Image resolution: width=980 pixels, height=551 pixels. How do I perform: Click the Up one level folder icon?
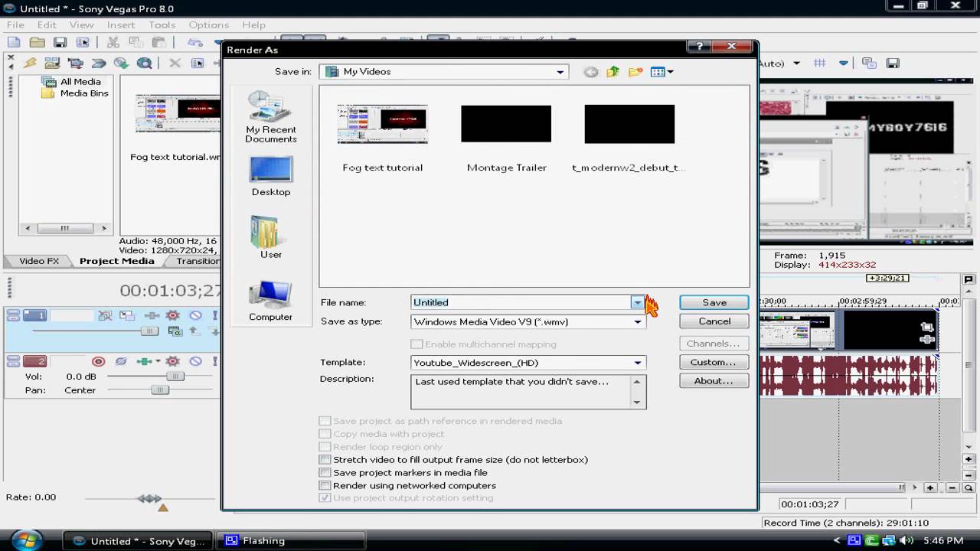point(612,72)
